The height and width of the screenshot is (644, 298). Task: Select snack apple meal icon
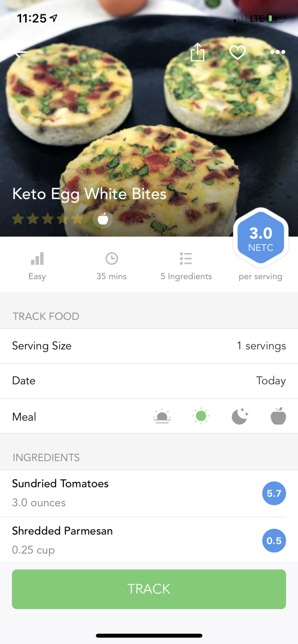coord(278,416)
